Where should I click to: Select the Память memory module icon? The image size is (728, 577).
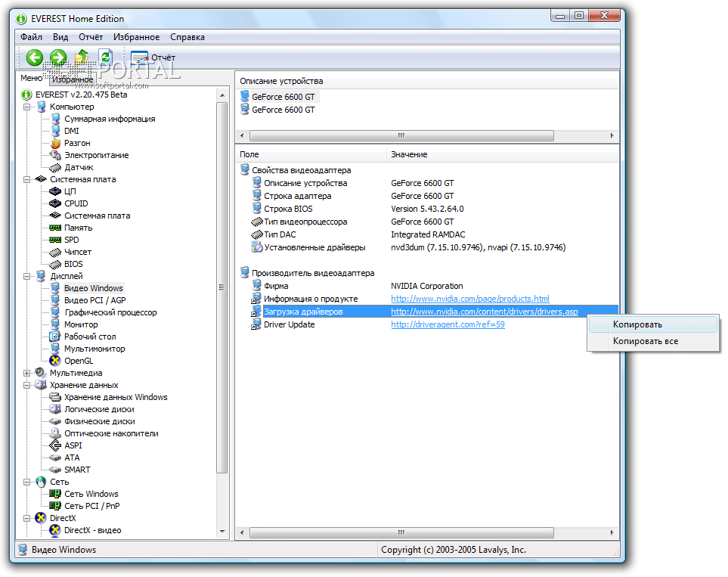(55, 228)
